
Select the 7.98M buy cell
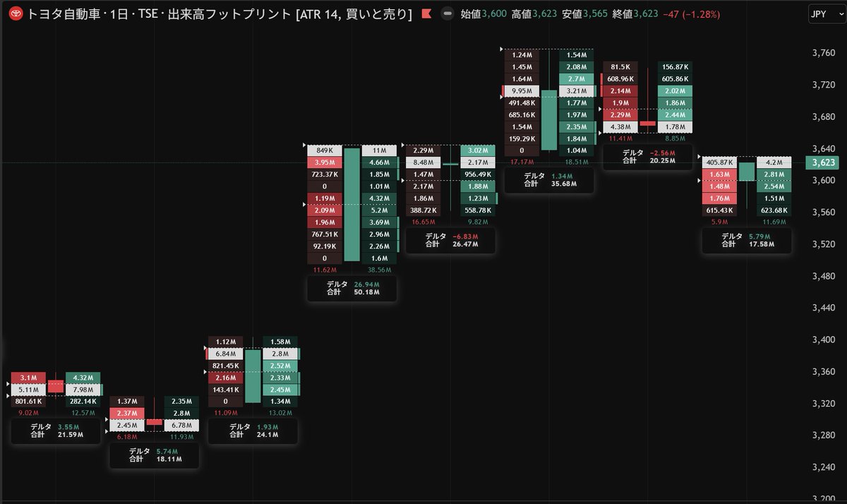(x=84, y=390)
